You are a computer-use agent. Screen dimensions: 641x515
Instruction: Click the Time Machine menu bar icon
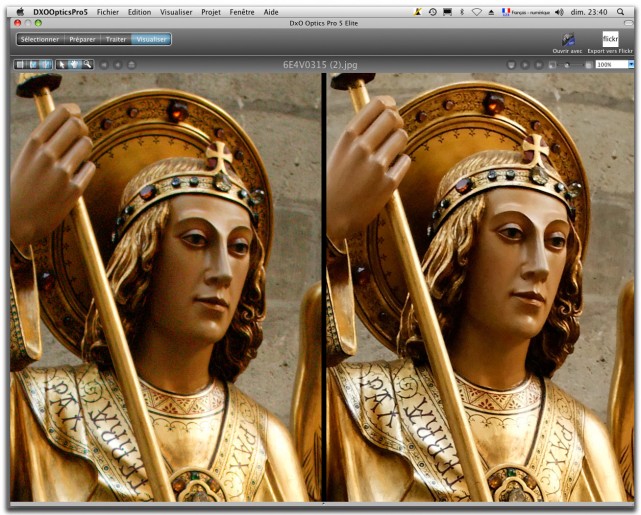coord(432,12)
